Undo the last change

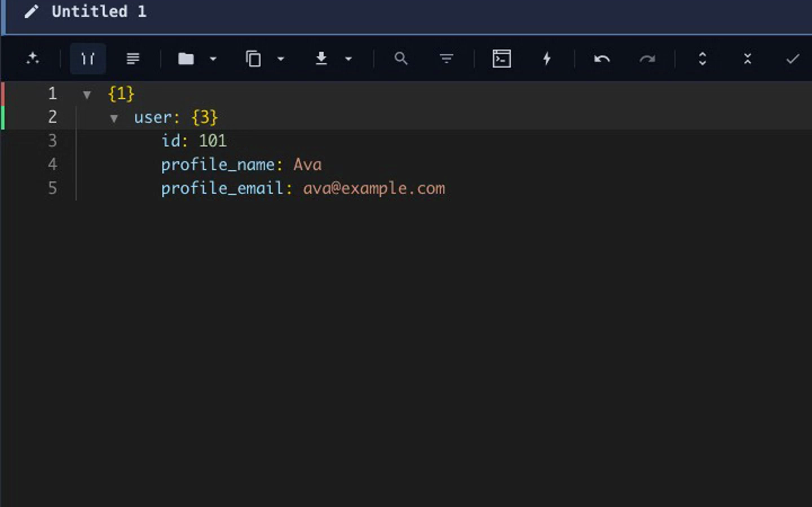[602, 59]
